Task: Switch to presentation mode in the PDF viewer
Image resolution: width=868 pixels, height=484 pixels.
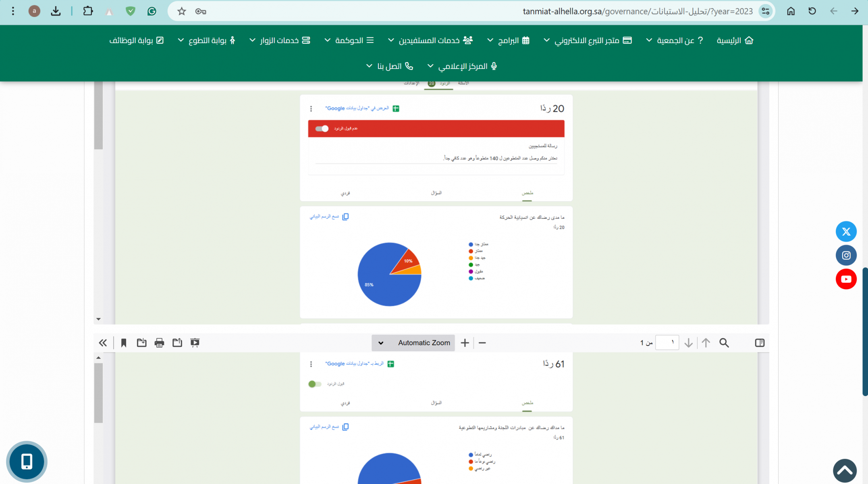Action: [x=195, y=343]
